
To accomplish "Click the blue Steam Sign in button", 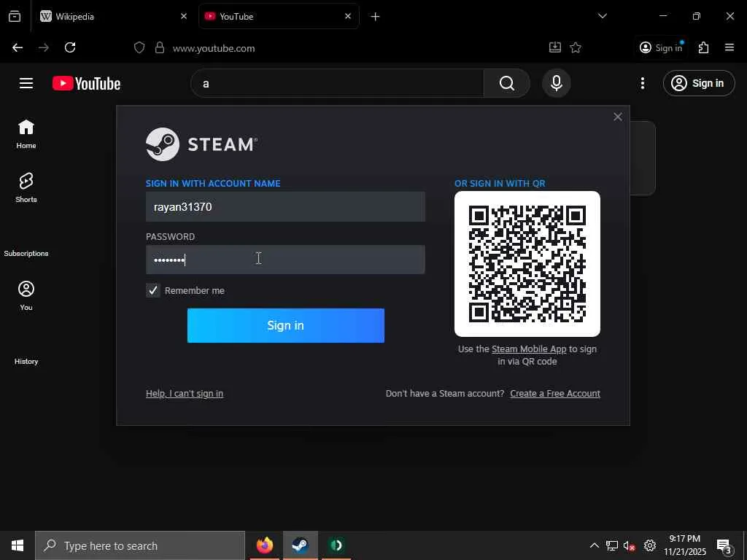I will point(285,325).
